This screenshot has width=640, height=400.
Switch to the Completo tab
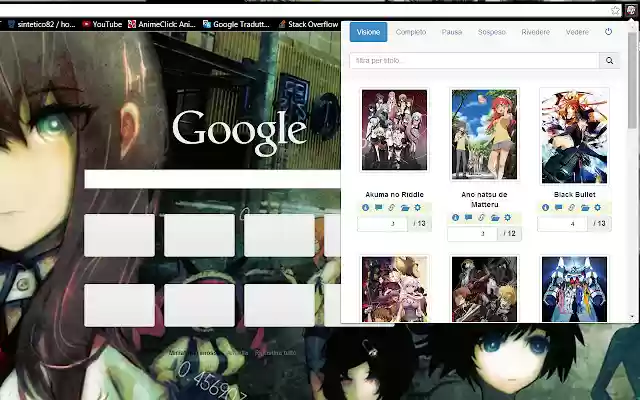pos(411,32)
